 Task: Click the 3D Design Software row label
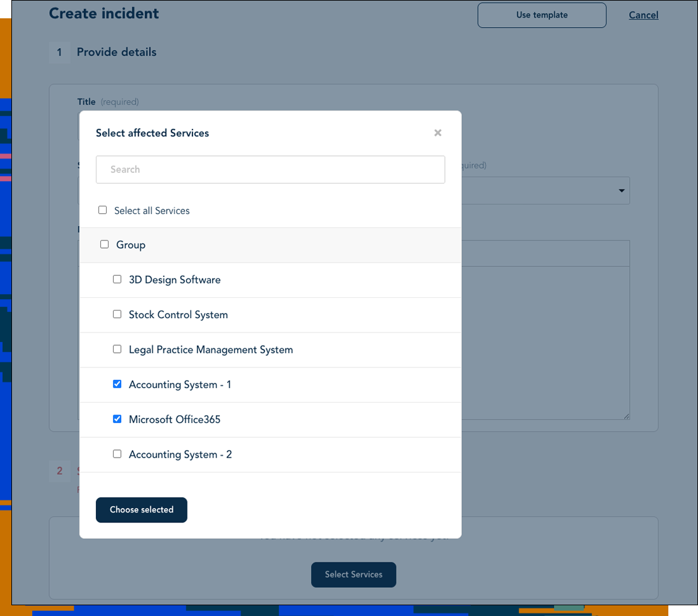click(175, 279)
